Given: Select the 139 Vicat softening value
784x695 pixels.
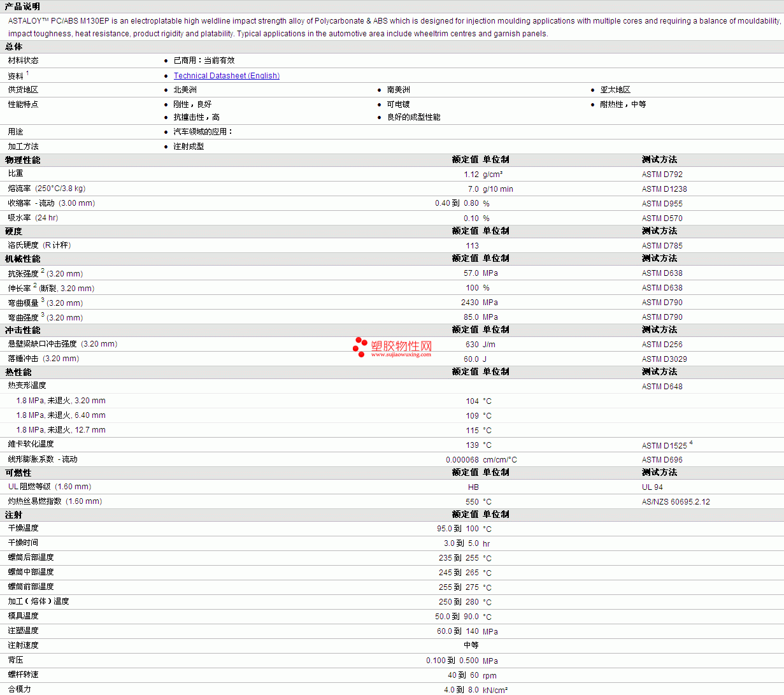Looking at the screenshot, I should coord(472,445).
